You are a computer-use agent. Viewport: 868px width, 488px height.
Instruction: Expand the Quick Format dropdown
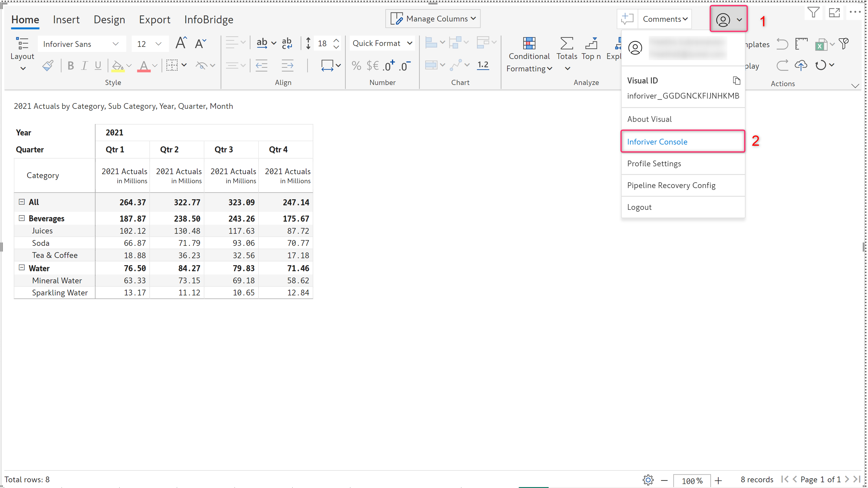[x=382, y=44]
